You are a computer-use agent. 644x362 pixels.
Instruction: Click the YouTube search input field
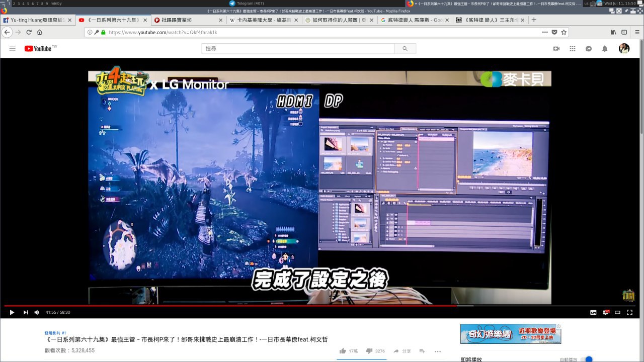point(298,49)
